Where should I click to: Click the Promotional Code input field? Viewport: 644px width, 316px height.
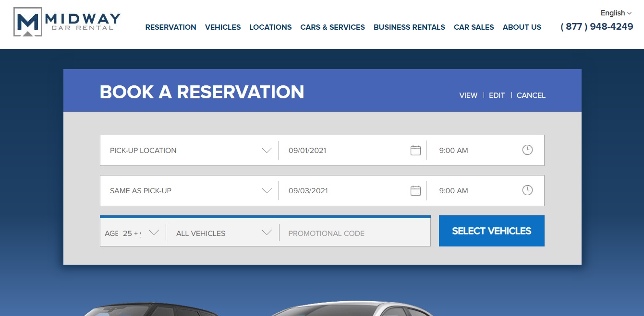click(x=354, y=233)
